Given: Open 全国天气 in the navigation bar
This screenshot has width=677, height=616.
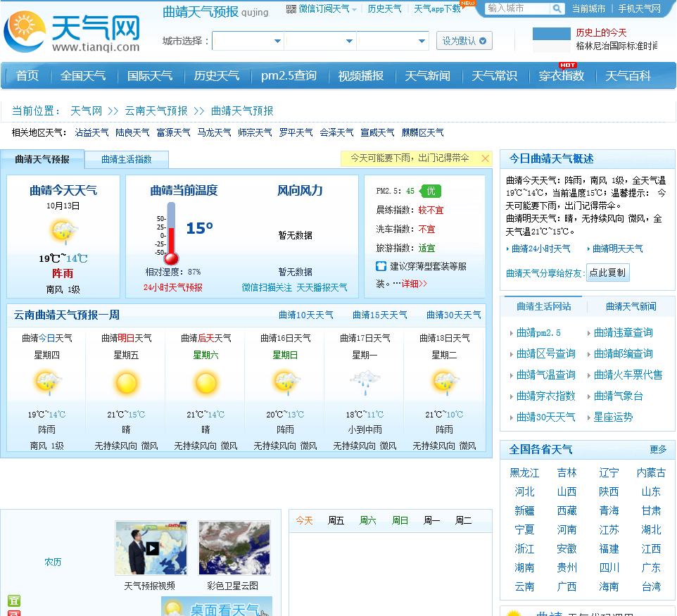Looking at the screenshot, I should click(x=83, y=76).
